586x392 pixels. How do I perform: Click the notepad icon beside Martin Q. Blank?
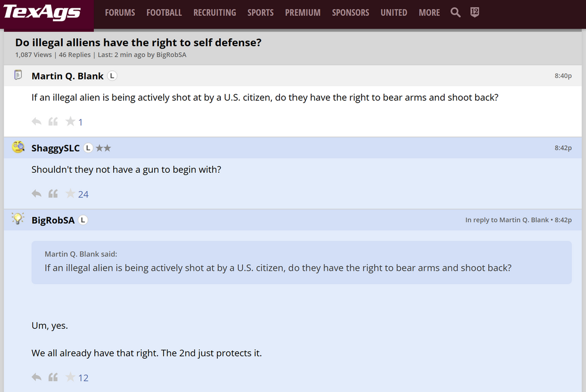(18, 75)
